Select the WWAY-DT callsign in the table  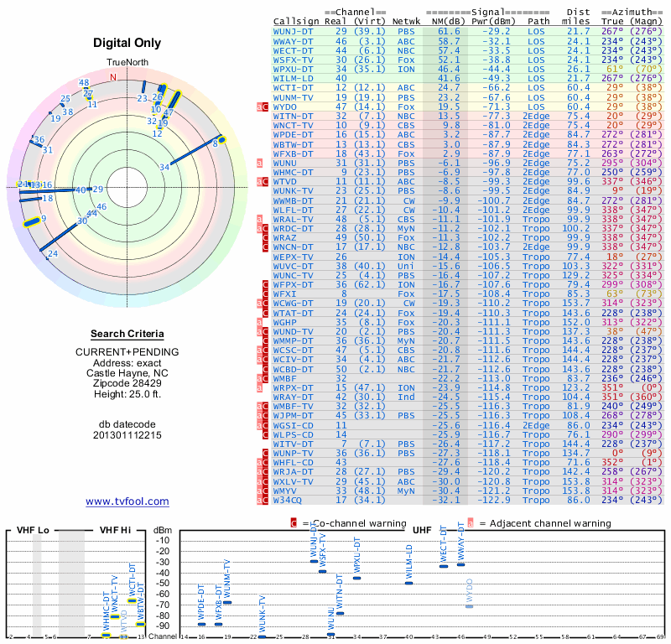(x=293, y=41)
